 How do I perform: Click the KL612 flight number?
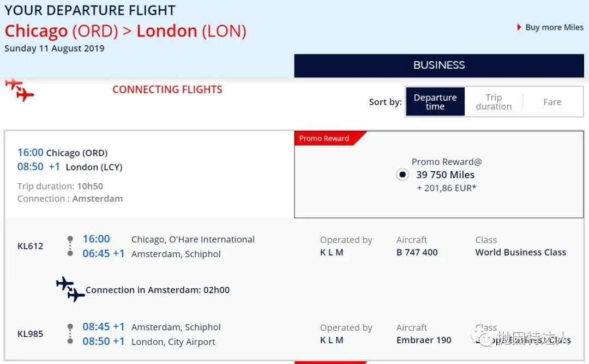(31, 246)
